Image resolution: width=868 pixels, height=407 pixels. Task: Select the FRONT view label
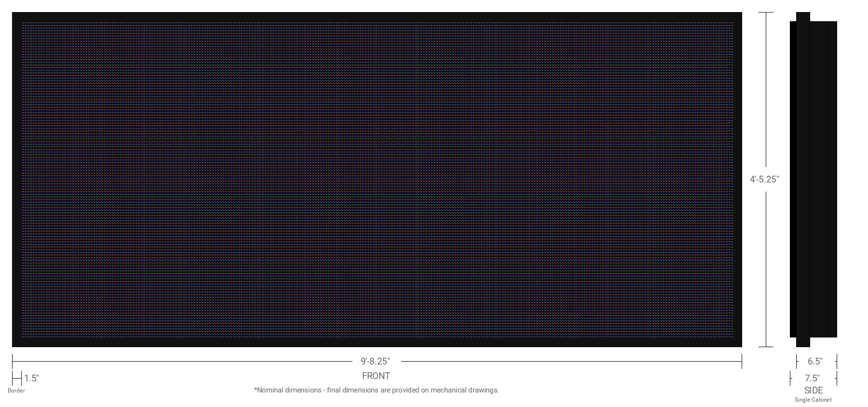coord(376,376)
